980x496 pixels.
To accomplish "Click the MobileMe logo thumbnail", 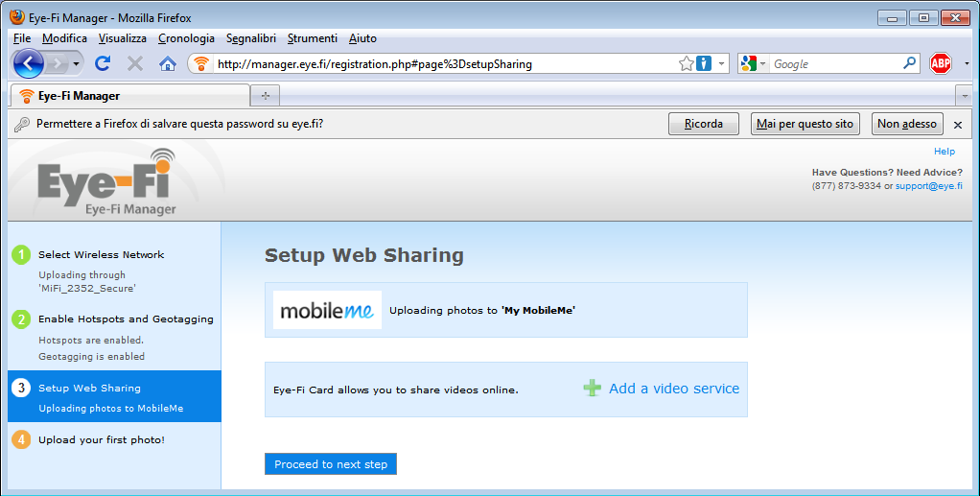I will [x=327, y=310].
